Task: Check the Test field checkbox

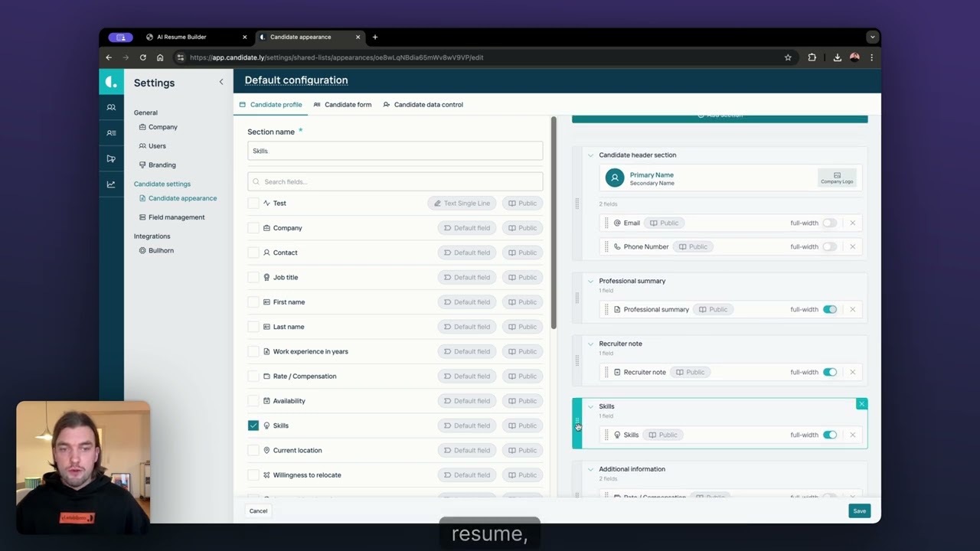Action: point(253,203)
